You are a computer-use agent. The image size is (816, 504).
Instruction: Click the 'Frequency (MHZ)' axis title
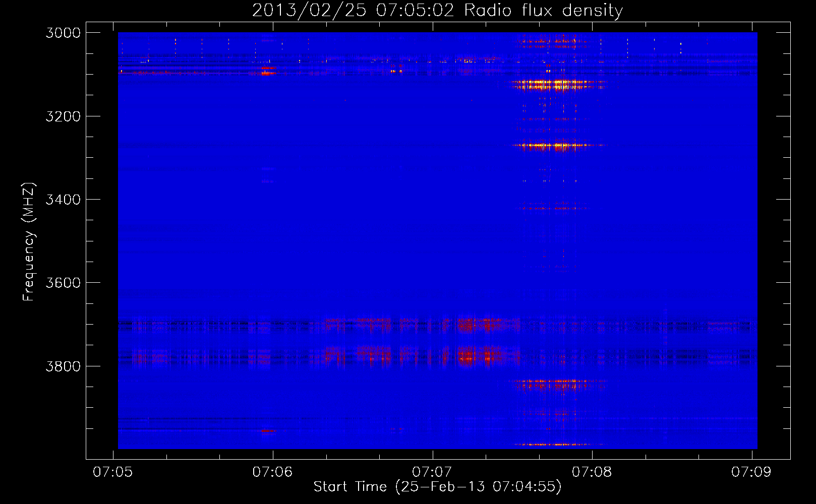click(29, 241)
